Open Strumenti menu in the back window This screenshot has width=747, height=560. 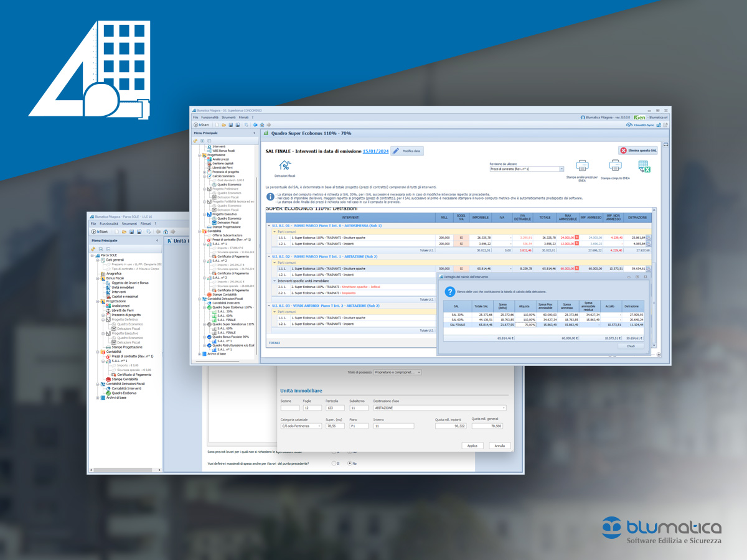click(x=129, y=224)
